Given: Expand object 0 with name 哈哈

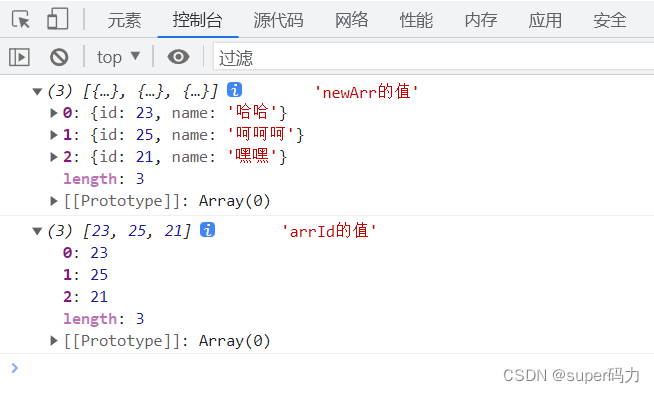Looking at the screenshot, I should (53, 113).
